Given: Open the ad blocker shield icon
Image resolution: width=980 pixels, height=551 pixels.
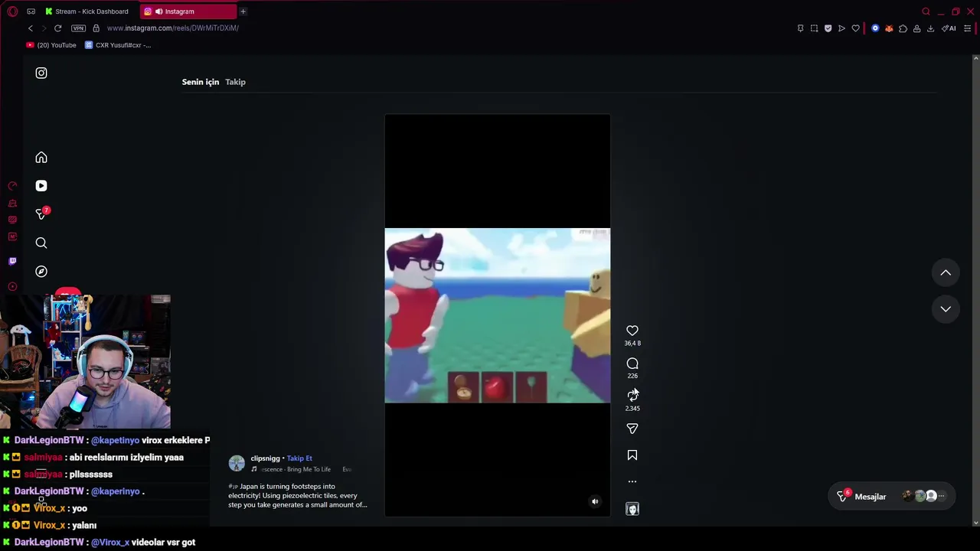Looking at the screenshot, I should click(x=828, y=28).
